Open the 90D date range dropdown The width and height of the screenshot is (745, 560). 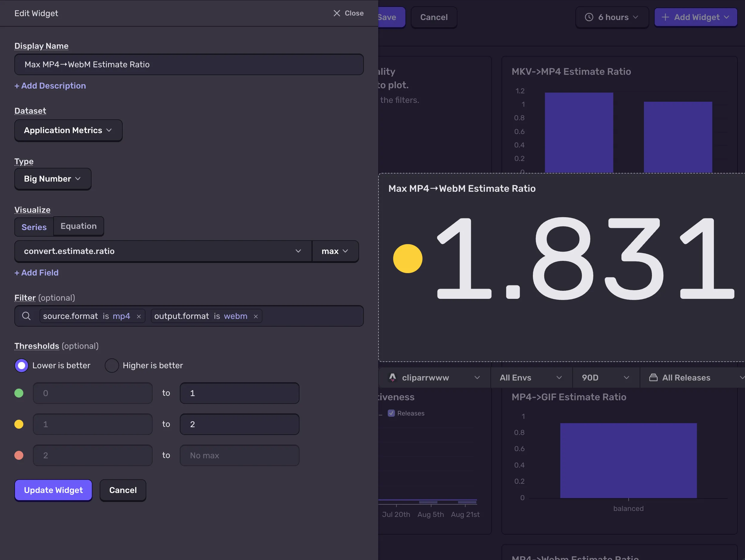(606, 378)
